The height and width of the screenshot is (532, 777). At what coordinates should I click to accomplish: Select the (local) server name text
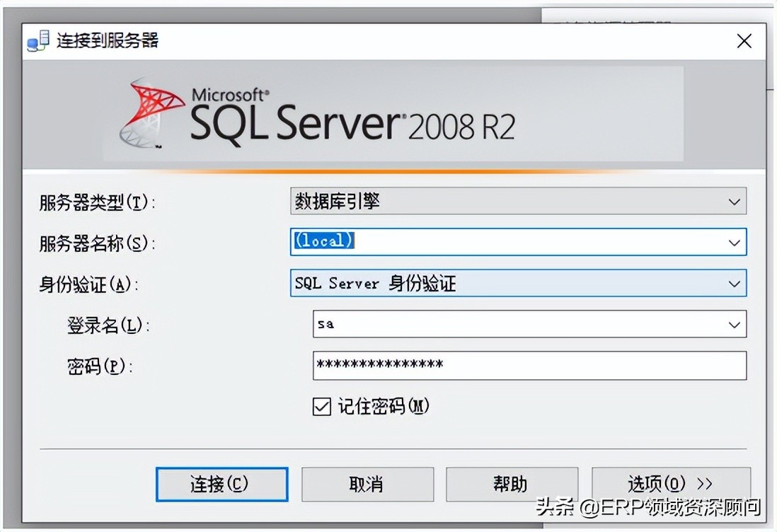(326, 242)
